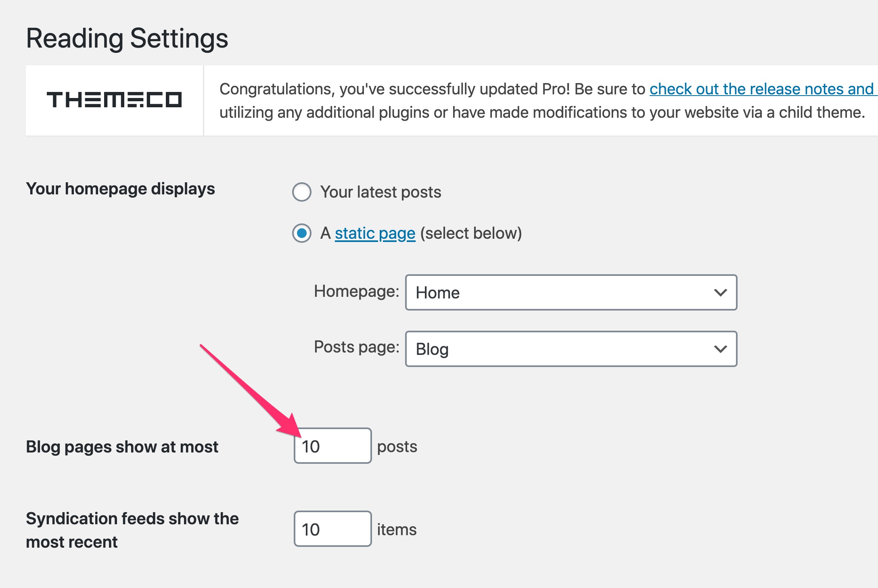878x588 pixels.
Task: Click the 'Blog pages show at most' label
Action: 122,447
